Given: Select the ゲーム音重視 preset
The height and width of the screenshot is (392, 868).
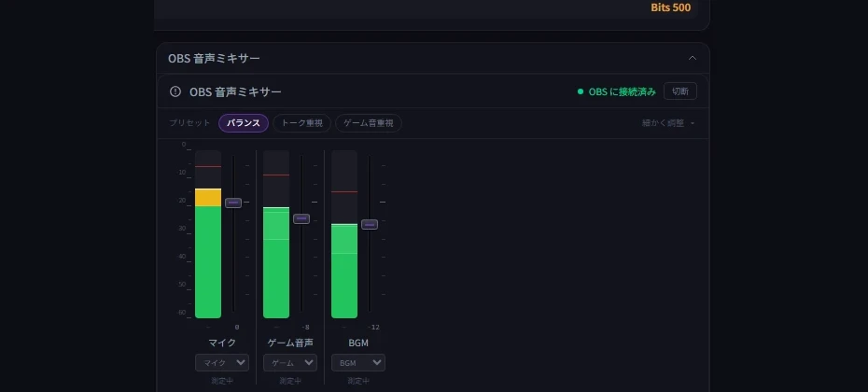Looking at the screenshot, I should click(369, 123).
